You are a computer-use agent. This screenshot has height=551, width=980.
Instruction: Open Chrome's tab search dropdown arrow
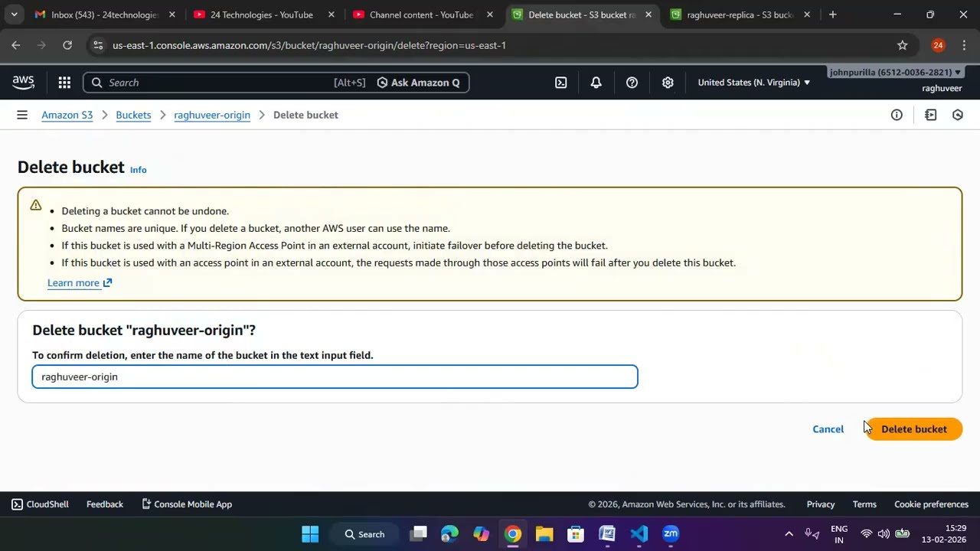(14, 15)
